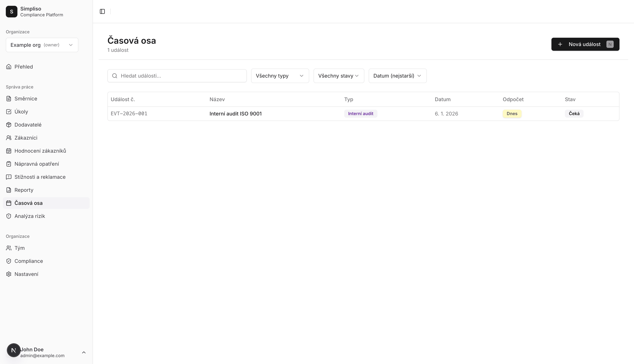Image resolution: width=634 pixels, height=364 pixels.
Task: Open the Datum (nejstarší) sort dropdown
Action: click(x=397, y=76)
